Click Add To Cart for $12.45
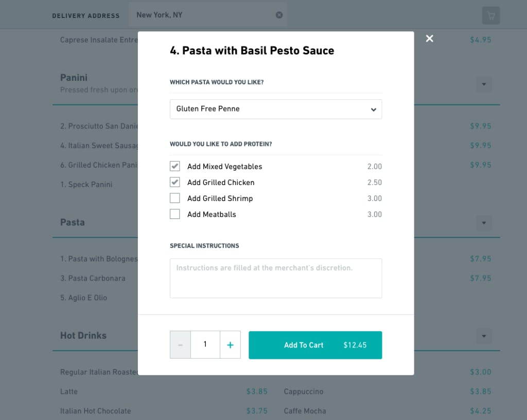The image size is (527, 420). point(315,345)
